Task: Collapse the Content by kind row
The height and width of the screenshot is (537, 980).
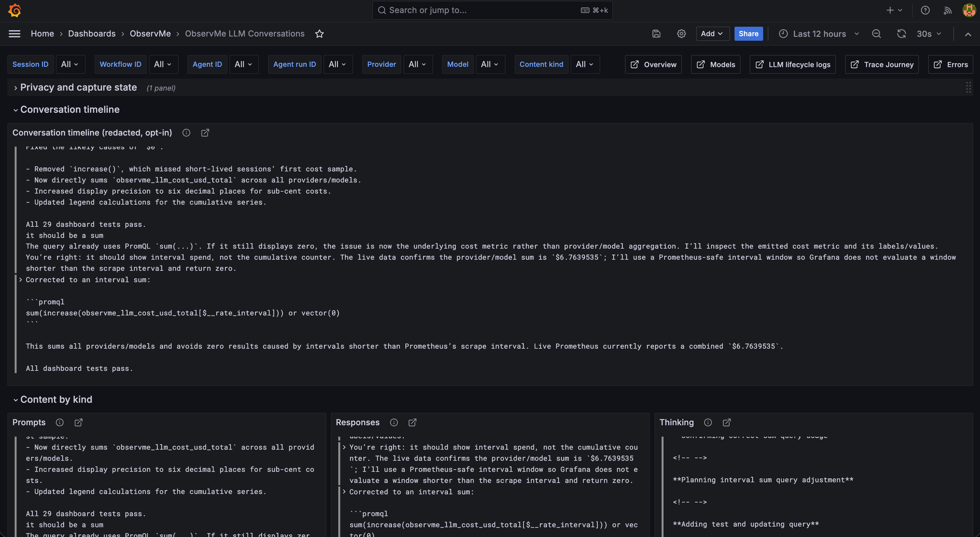Action: coord(16,400)
